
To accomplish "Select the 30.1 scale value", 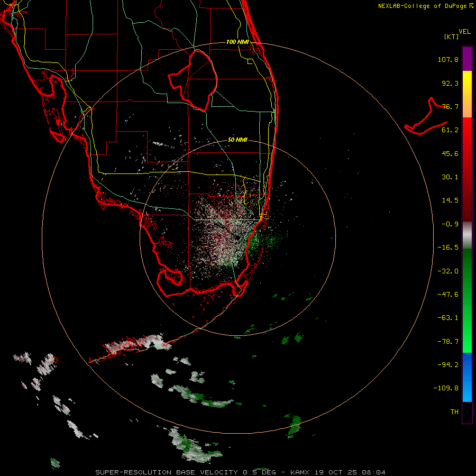I will pos(450,177).
